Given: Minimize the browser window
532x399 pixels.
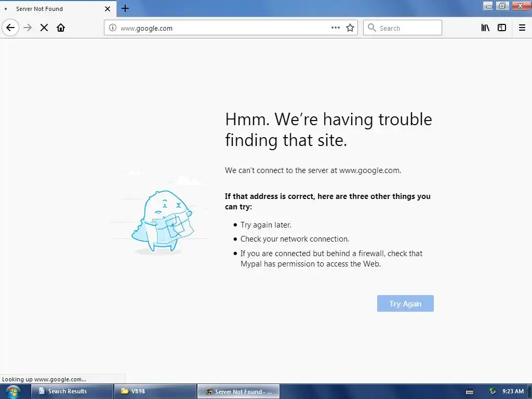Looking at the screenshot, I should coord(488,6).
